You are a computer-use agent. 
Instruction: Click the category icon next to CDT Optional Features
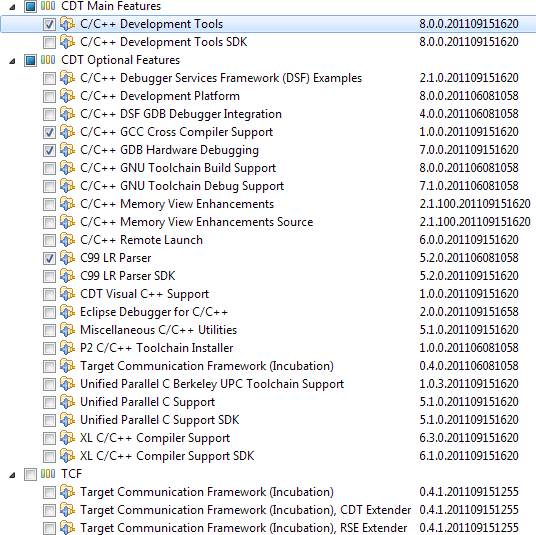coord(48,60)
